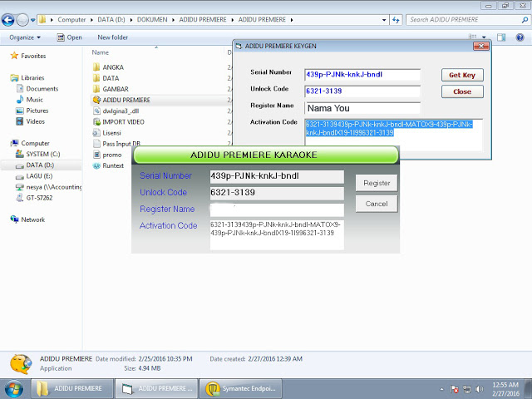Select GT-S7262 device
Image resolution: width=532 pixels, height=399 pixels.
[x=34, y=198]
